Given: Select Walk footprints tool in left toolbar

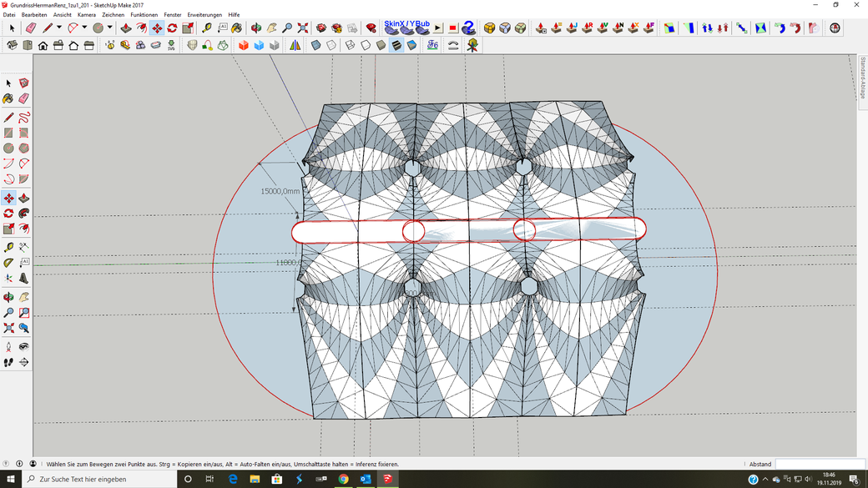Looking at the screenshot, I should pyautogui.click(x=8, y=362).
